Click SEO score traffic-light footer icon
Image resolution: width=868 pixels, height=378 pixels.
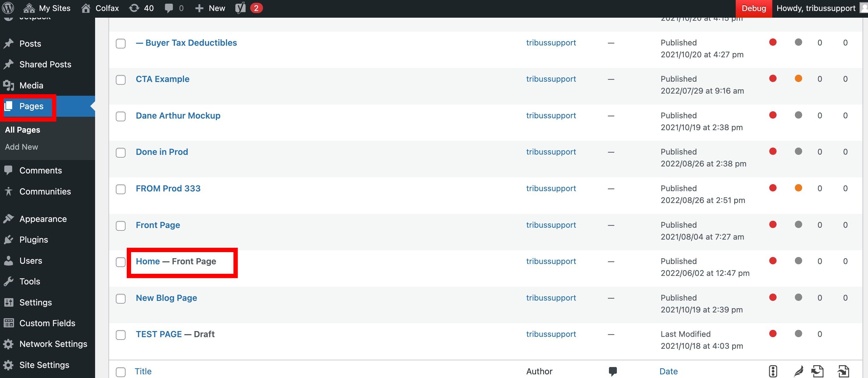[773, 371]
